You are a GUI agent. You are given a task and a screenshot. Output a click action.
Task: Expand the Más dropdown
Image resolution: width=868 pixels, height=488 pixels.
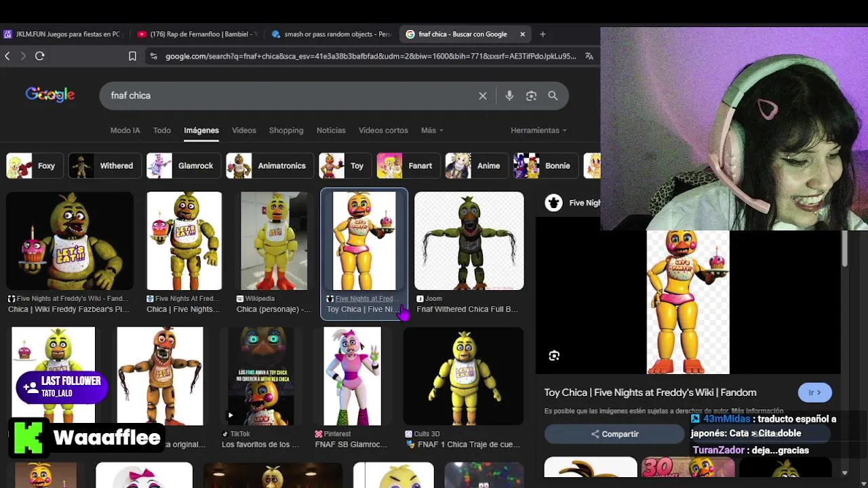tap(432, 130)
